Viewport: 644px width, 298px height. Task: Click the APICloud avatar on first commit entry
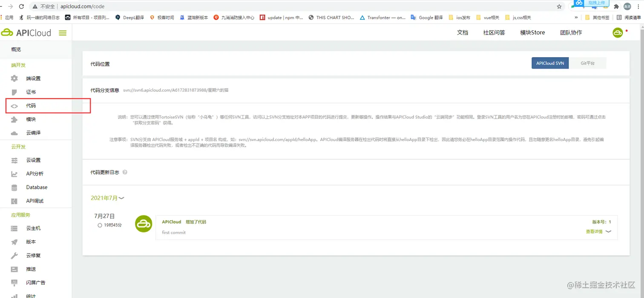(x=144, y=224)
